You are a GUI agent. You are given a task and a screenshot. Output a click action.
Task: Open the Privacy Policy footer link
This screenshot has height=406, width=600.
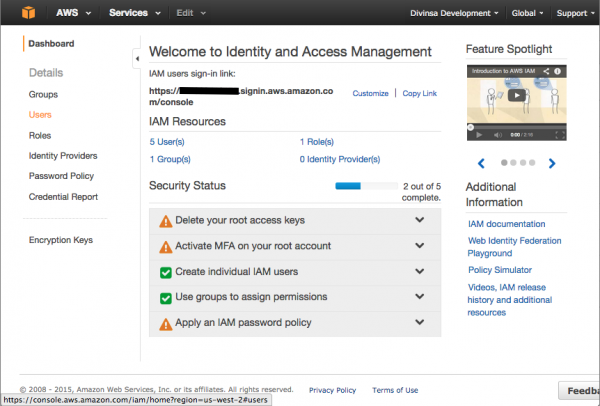[333, 390]
